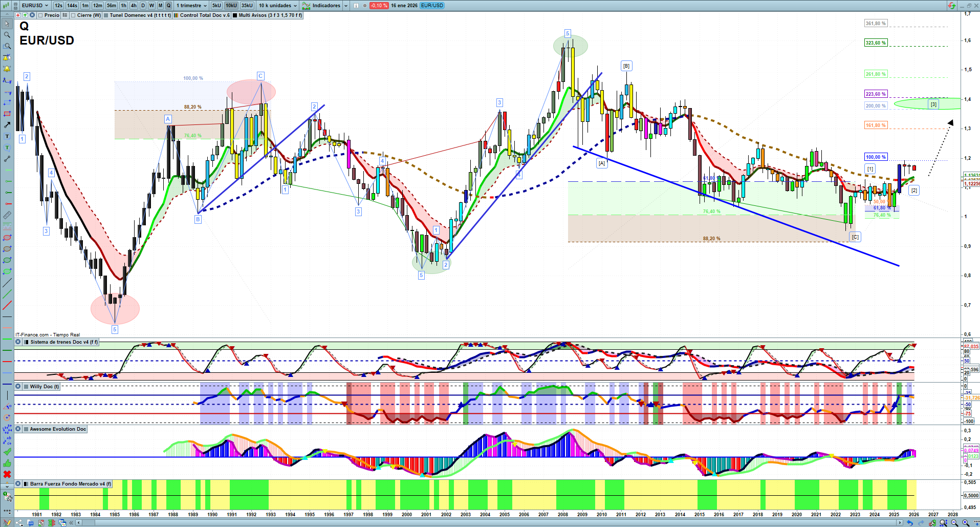This screenshot has height=527, width=980.
Task: Click the zoom in magnifier bottom right
Action: pyautogui.click(x=966, y=523)
